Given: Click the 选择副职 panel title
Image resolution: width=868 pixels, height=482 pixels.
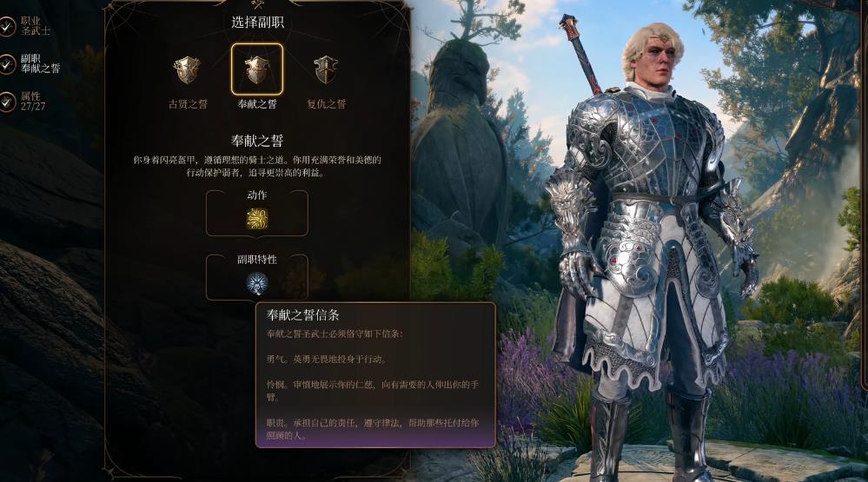Looking at the screenshot, I should (257, 22).
